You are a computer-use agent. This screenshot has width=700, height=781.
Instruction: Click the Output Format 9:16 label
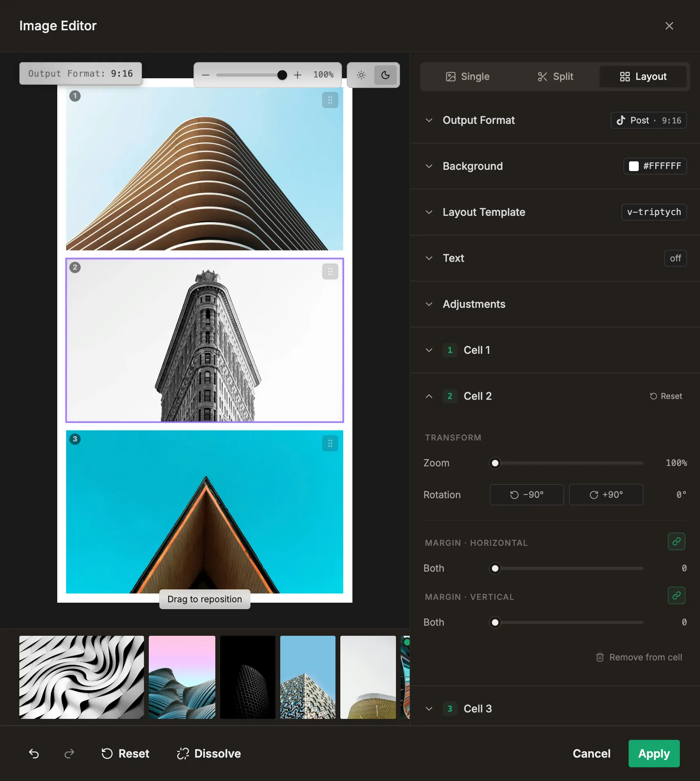[81, 73]
